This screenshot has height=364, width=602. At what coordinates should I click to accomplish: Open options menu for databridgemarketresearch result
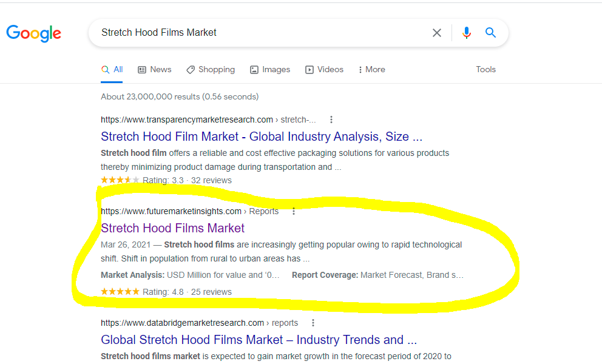pos(313,323)
